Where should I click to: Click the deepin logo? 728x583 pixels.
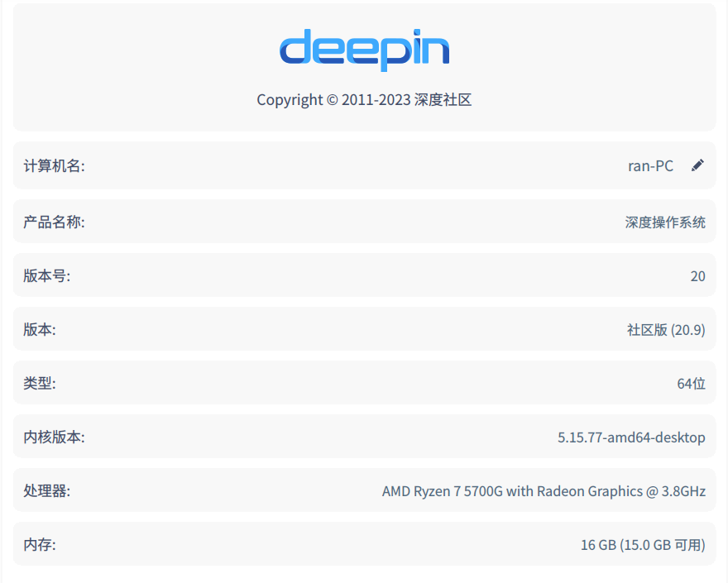pyautogui.click(x=365, y=50)
